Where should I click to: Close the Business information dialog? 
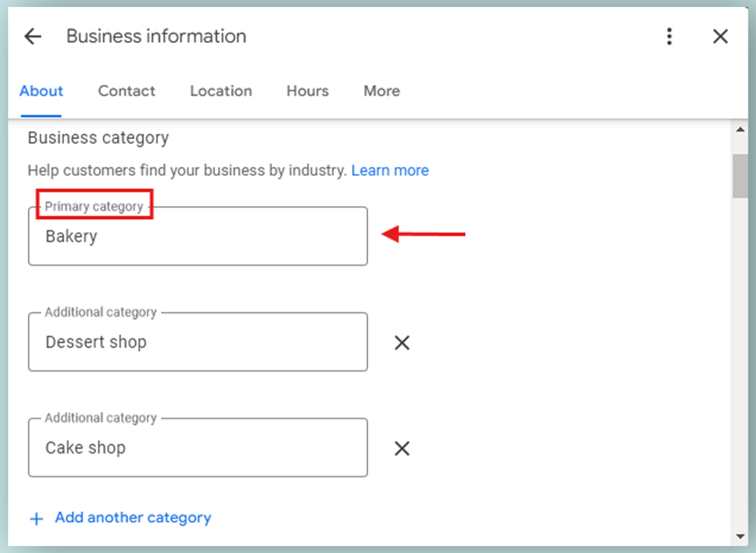click(x=719, y=36)
